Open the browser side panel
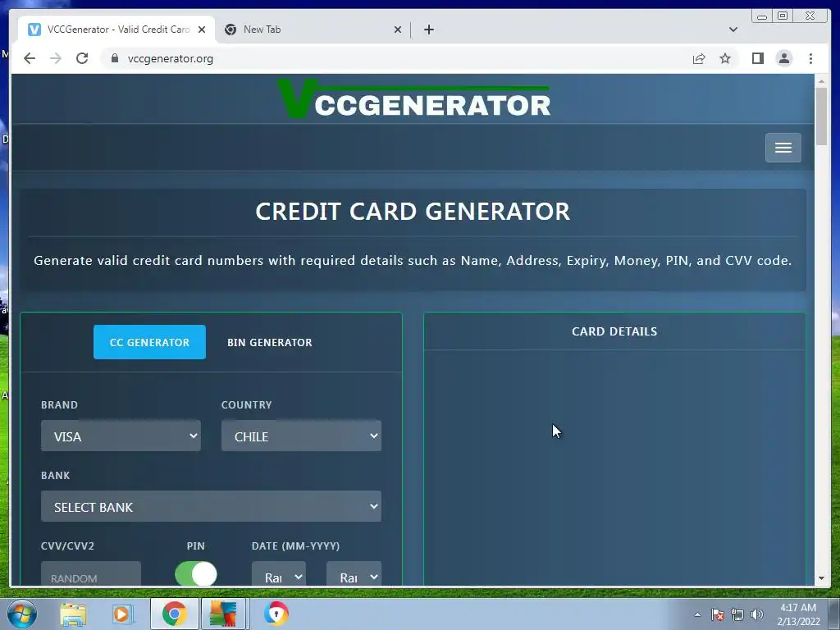Screen dimensions: 840x630 click(757, 58)
